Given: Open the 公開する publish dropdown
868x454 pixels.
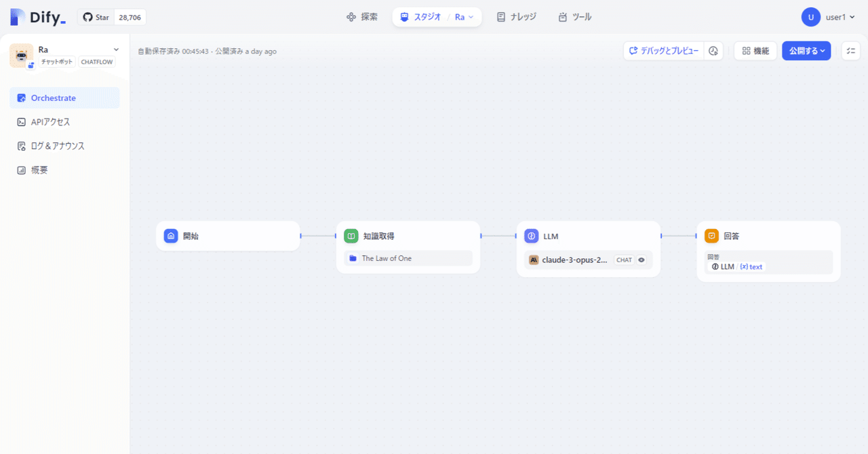Looking at the screenshot, I should [806, 50].
